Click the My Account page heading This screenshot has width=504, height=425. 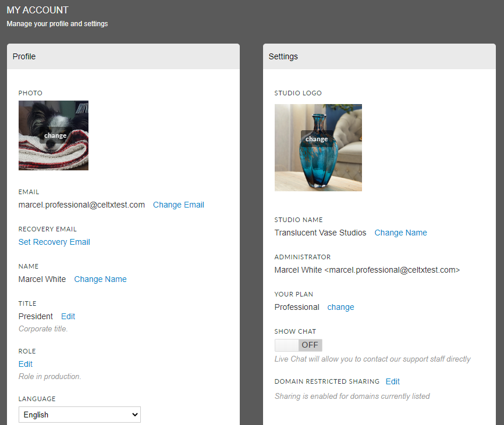click(38, 10)
